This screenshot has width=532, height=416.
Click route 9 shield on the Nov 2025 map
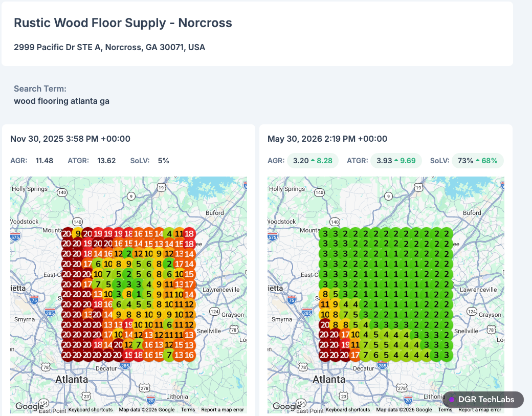[x=131, y=196]
